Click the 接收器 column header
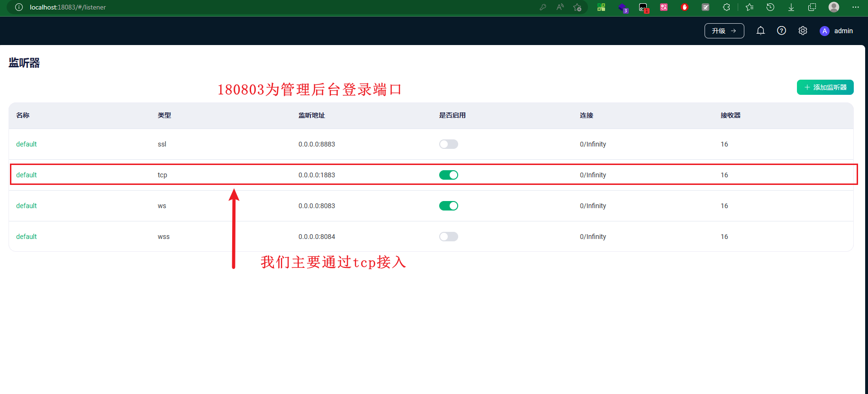Screen dimensions: 868x394 (x=731, y=115)
